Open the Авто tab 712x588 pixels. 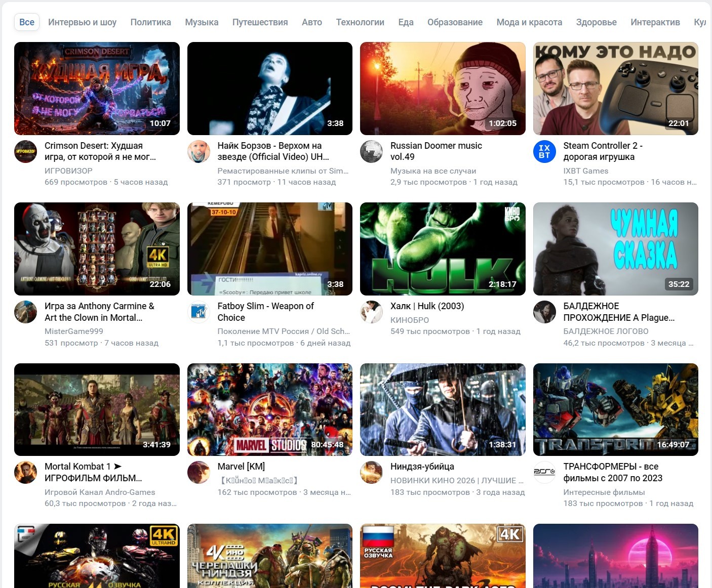pyautogui.click(x=312, y=22)
